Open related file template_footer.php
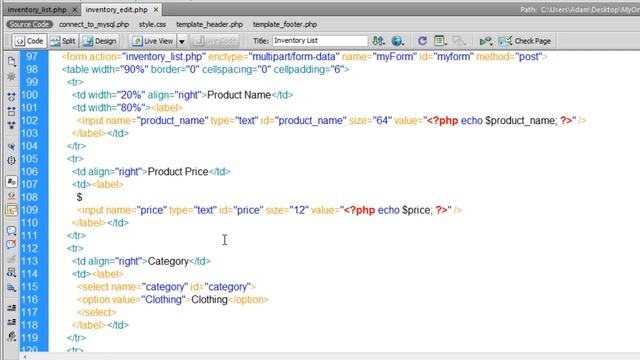 [x=285, y=24]
